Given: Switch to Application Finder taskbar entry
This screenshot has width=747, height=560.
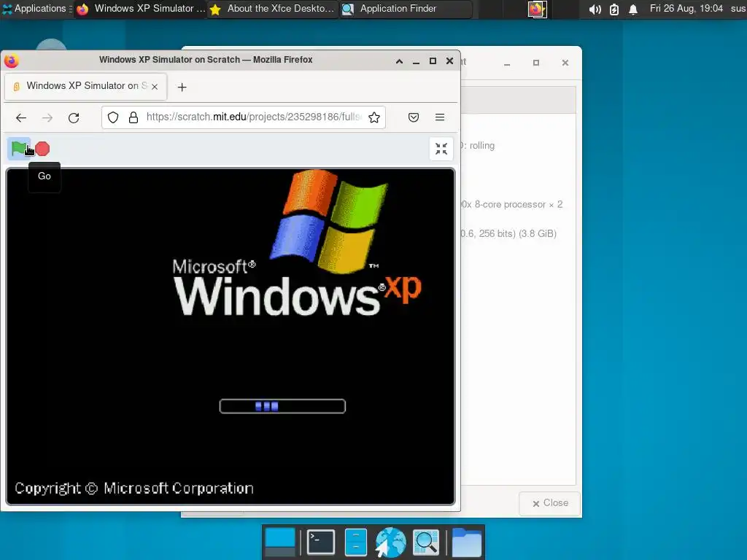Looking at the screenshot, I should click(x=406, y=9).
